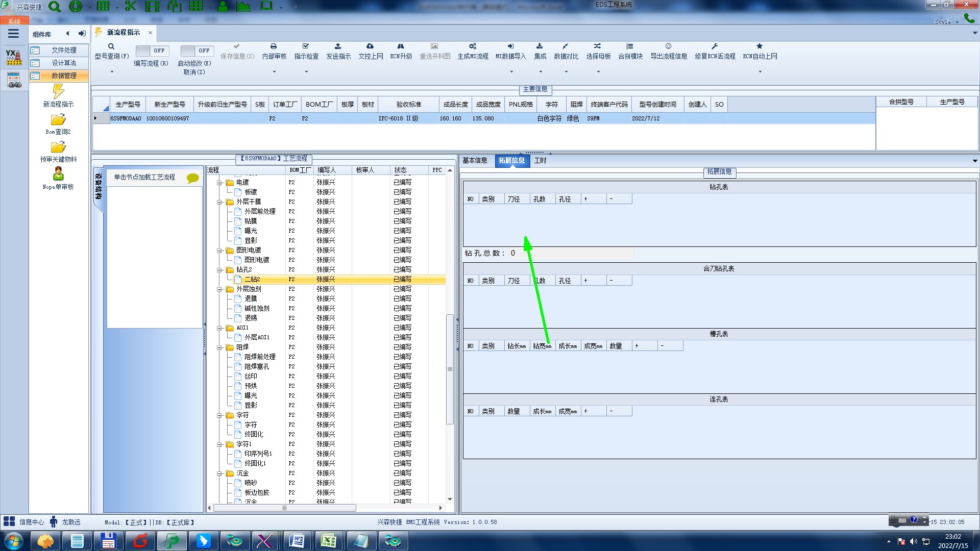Collapse the 阻焊 tree folder
The width and height of the screenshot is (980, 551).
click(219, 347)
